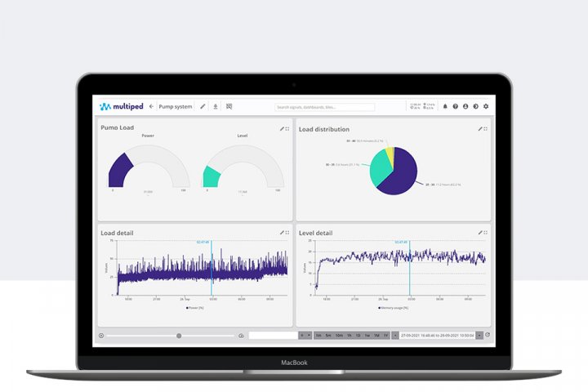Click the upload/export icon in top toolbar
Screen dimensions: 588x392
click(216, 106)
